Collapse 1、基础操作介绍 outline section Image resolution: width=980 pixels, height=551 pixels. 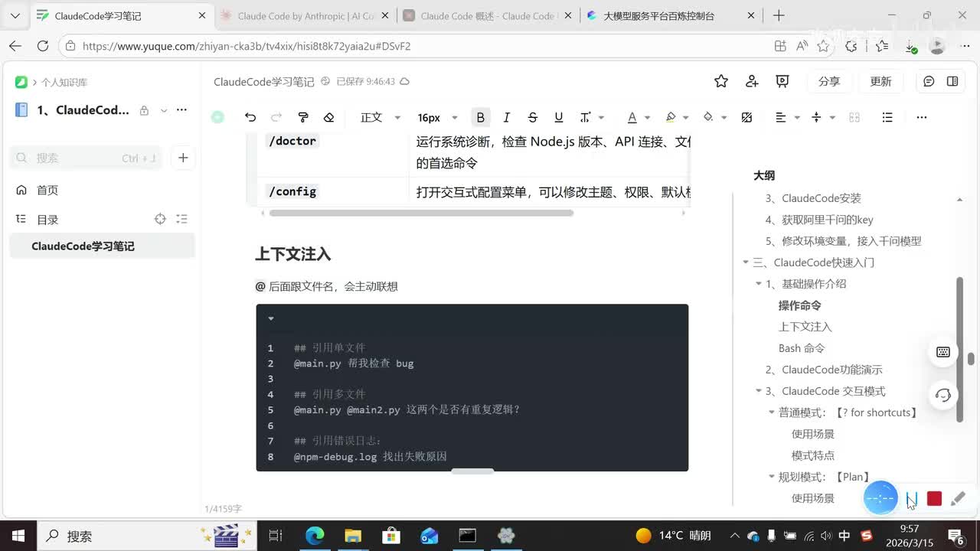click(x=759, y=284)
